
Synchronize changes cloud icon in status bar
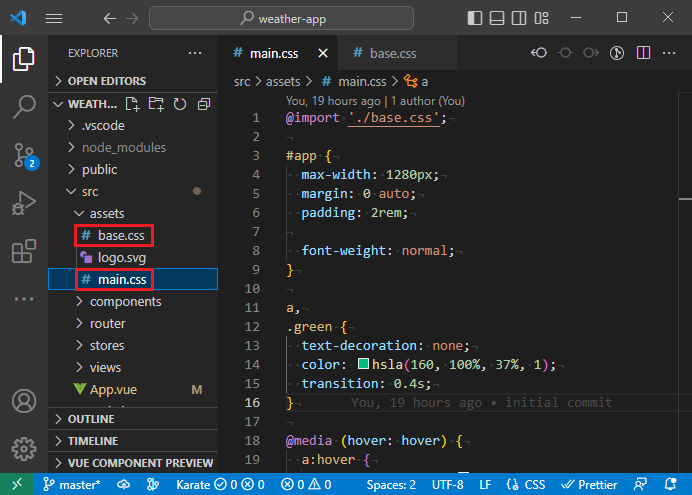[124, 484]
